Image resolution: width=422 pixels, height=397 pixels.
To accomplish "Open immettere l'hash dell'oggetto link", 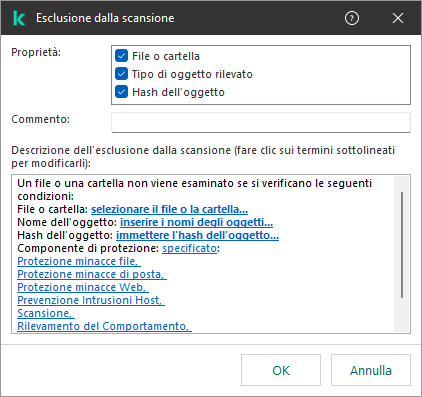I will pyautogui.click(x=197, y=235).
